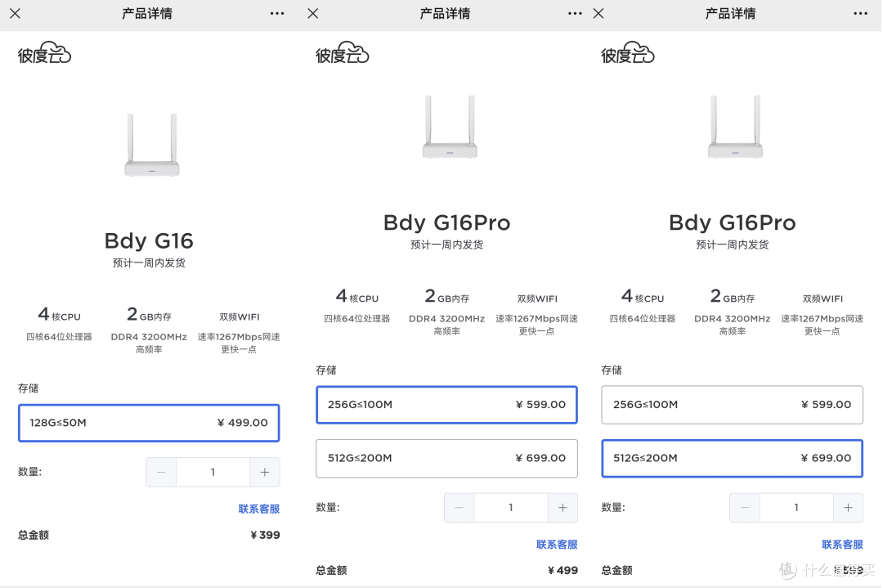Click the ¥399 total on Bdy G16 page
Screen dimensions: 883x588
[x=265, y=535]
